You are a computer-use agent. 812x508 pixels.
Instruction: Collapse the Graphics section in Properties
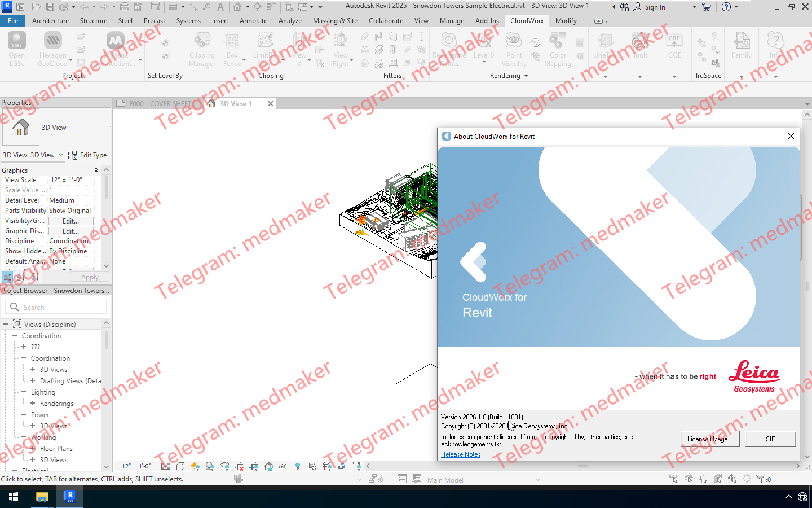click(96, 170)
